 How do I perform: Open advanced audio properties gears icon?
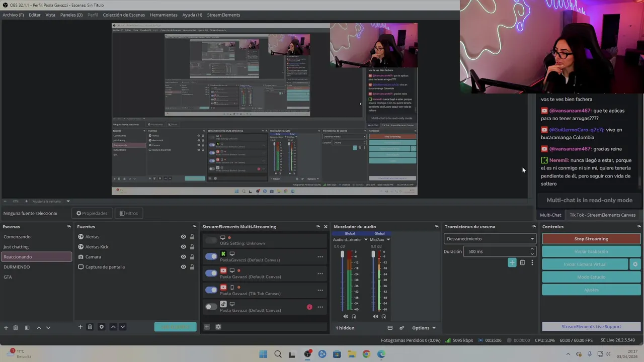401,328
